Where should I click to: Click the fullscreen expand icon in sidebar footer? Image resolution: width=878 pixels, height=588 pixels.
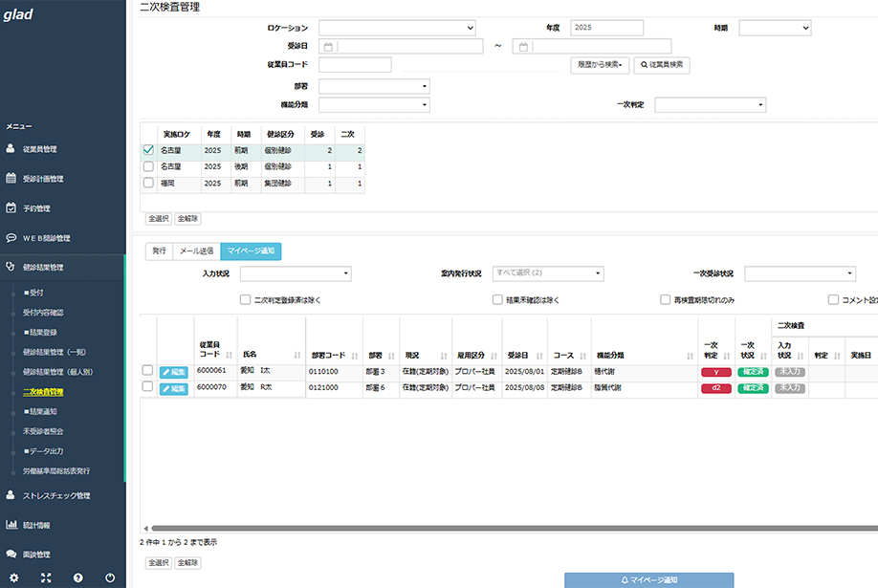(45, 577)
